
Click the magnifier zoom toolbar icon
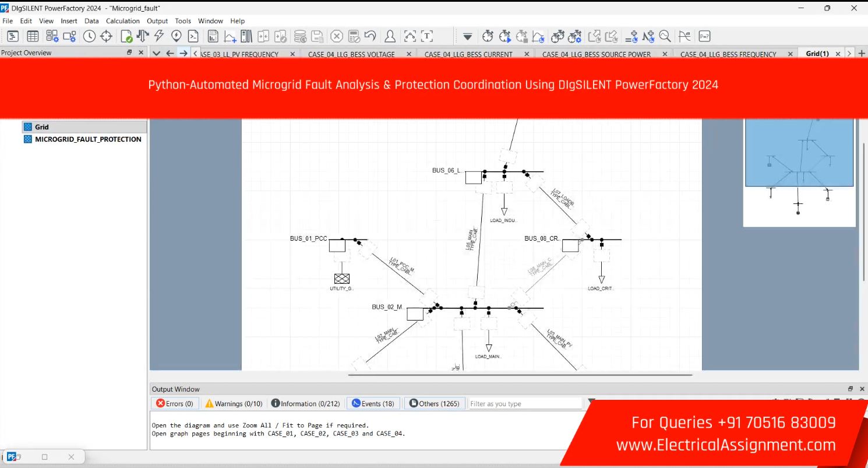pyautogui.click(x=665, y=36)
